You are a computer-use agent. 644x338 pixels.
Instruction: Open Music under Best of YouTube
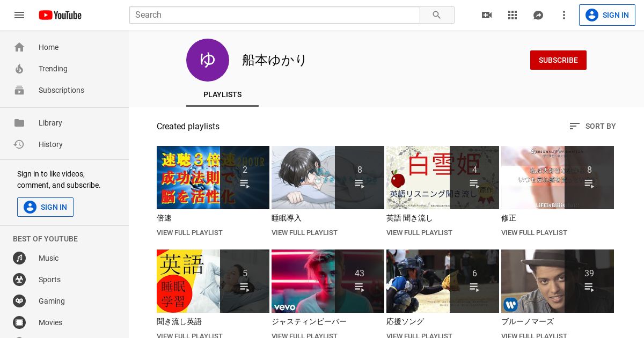pos(64,258)
